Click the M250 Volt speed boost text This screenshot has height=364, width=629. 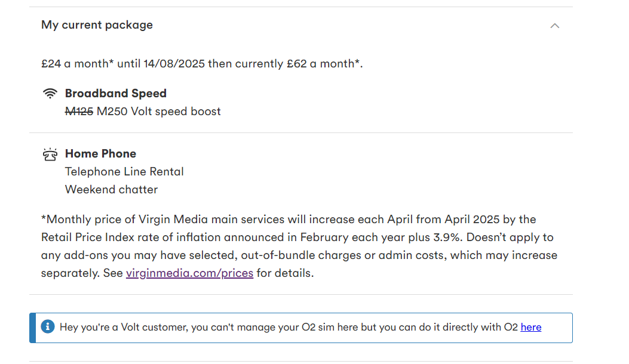[159, 112]
